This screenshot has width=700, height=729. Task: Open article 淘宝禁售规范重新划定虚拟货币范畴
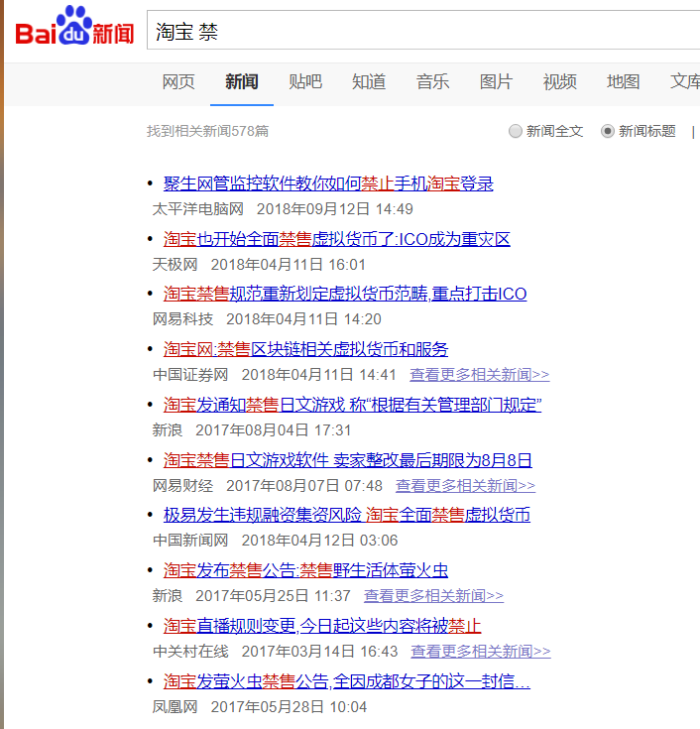pos(345,294)
